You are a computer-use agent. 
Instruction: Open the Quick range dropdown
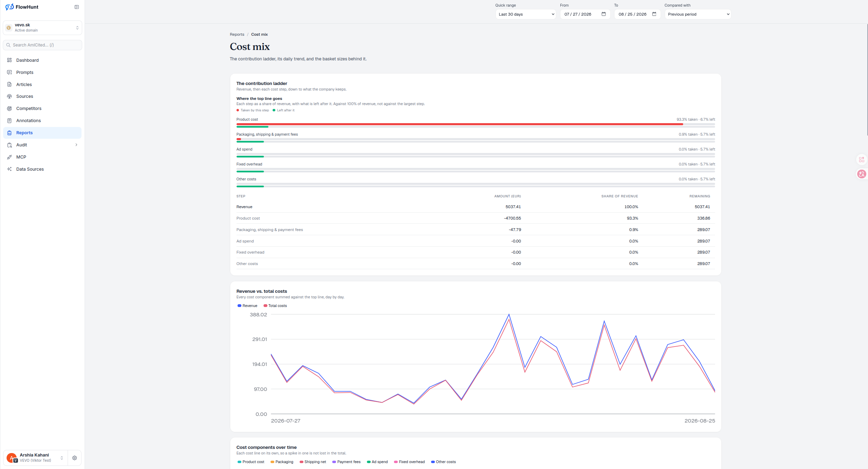(526, 14)
